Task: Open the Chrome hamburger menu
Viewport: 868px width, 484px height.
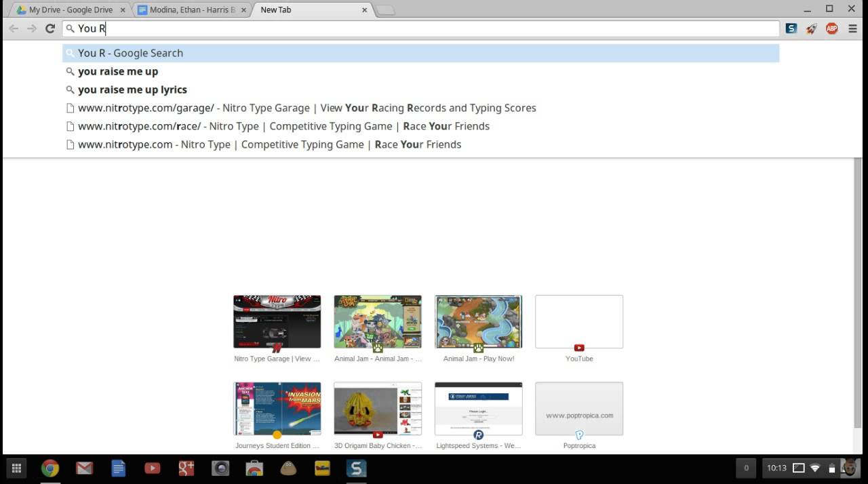Action: pos(853,28)
